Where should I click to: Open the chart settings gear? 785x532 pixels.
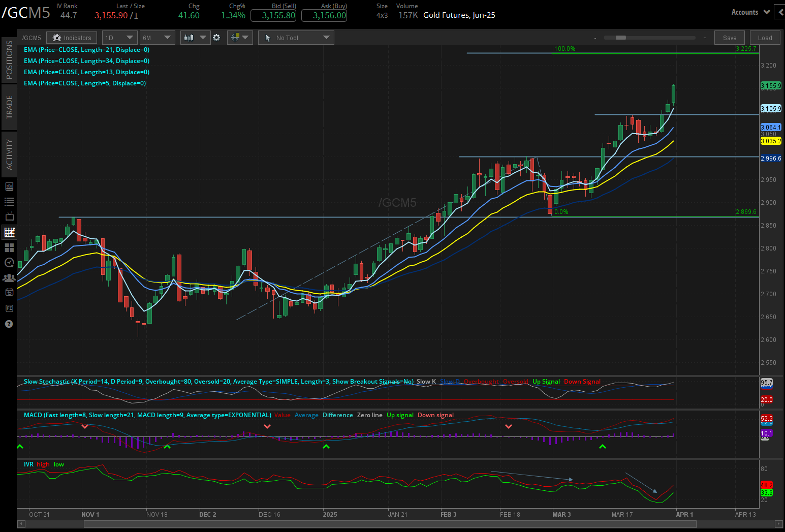pyautogui.click(x=217, y=37)
